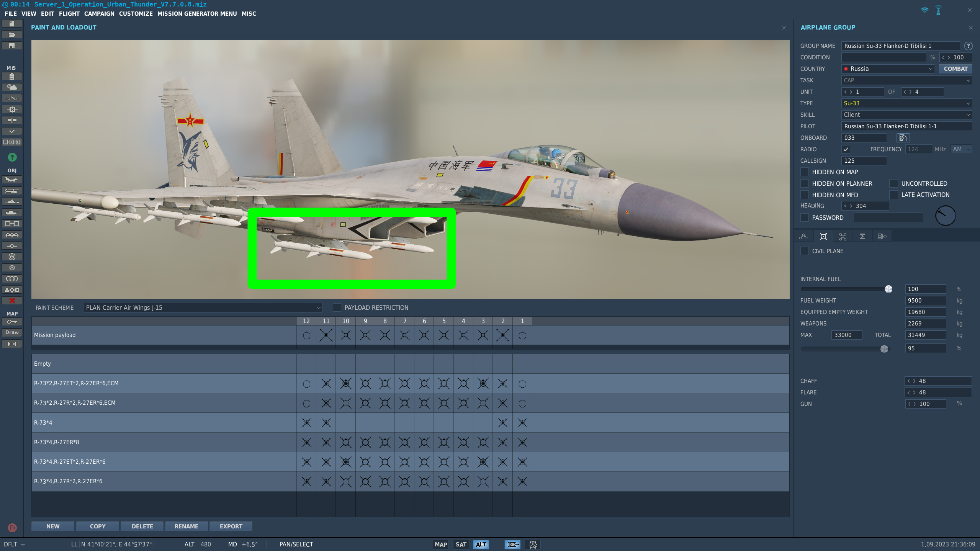Viewport: 980px width, 551px height.
Task: Select the bridge-shaped icon in OBJ toolbar
Action: pos(12,235)
